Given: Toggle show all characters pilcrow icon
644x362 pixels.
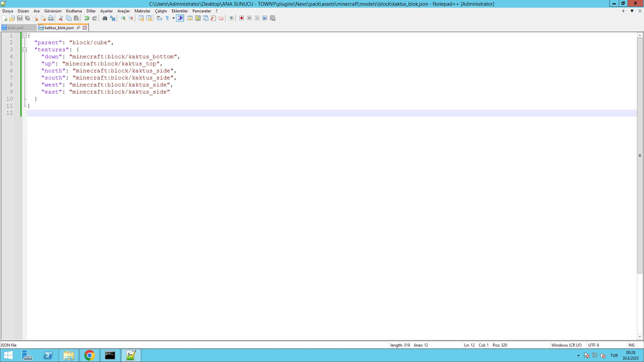Looking at the screenshot, I should pyautogui.click(x=167, y=18).
